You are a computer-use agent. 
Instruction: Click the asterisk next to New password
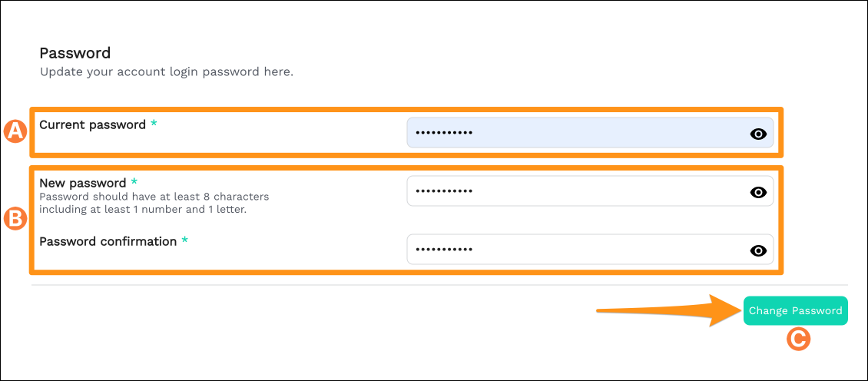(x=134, y=183)
